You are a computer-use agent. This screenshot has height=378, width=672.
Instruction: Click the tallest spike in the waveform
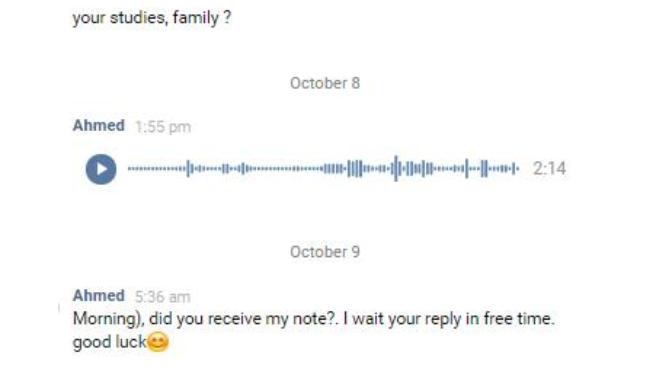click(396, 168)
